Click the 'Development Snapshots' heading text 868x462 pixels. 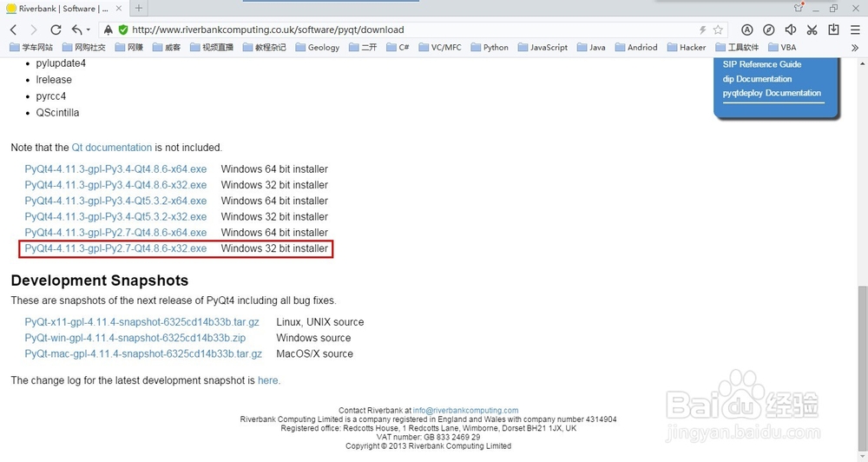tap(100, 280)
